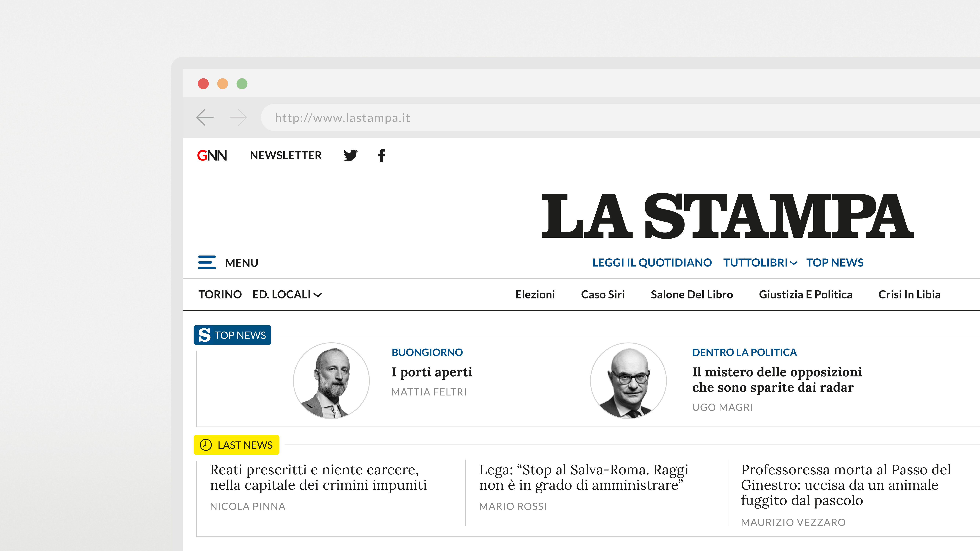Image resolution: width=980 pixels, height=551 pixels.
Task: Open "Reati prescritti e niente carcere" article
Action: click(x=318, y=477)
